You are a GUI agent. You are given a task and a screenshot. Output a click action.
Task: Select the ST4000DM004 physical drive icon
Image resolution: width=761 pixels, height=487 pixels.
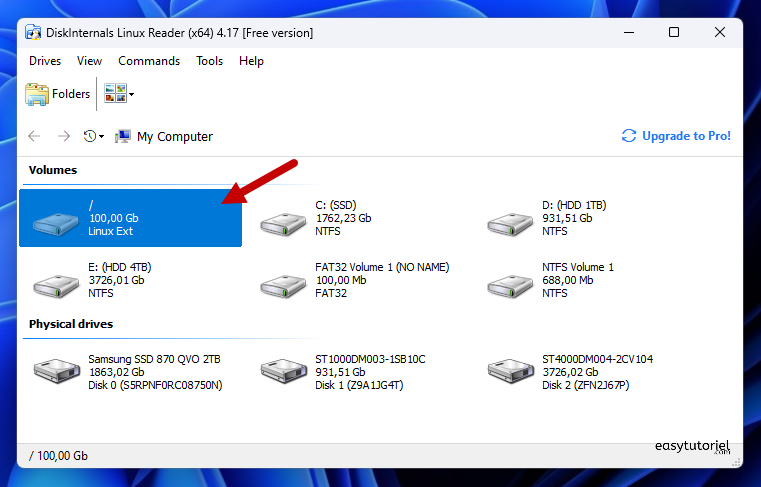coord(509,371)
